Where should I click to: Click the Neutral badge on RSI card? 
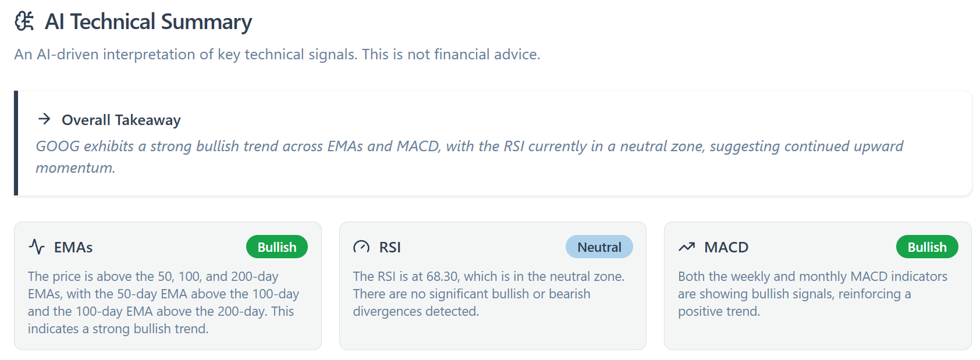click(599, 247)
